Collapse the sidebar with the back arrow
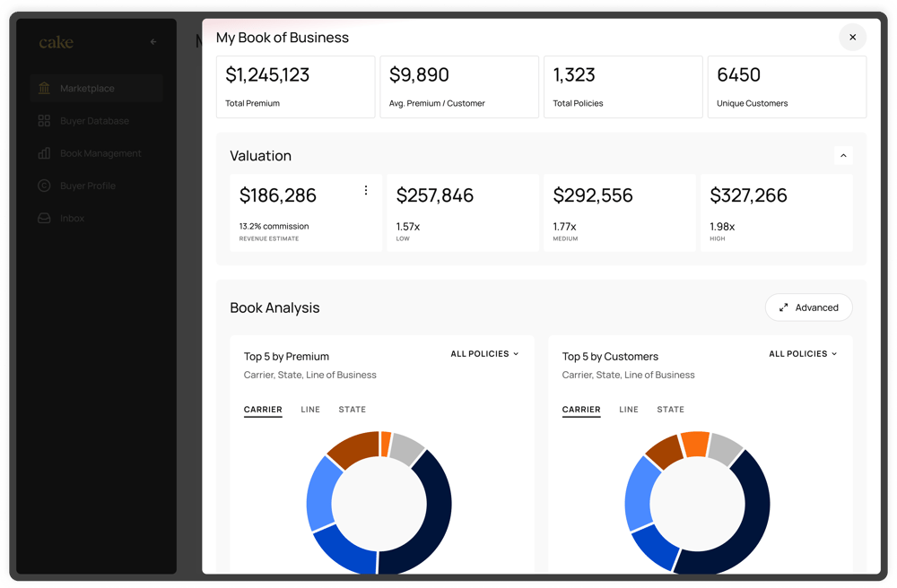This screenshot has width=897, height=588. pos(153,41)
